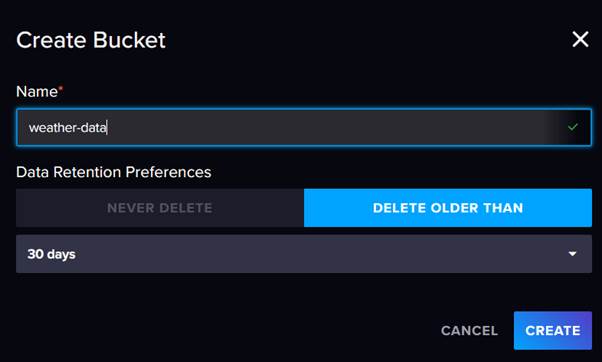Click the middle of retention period selector
602x362 pixels.
coord(304,254)
